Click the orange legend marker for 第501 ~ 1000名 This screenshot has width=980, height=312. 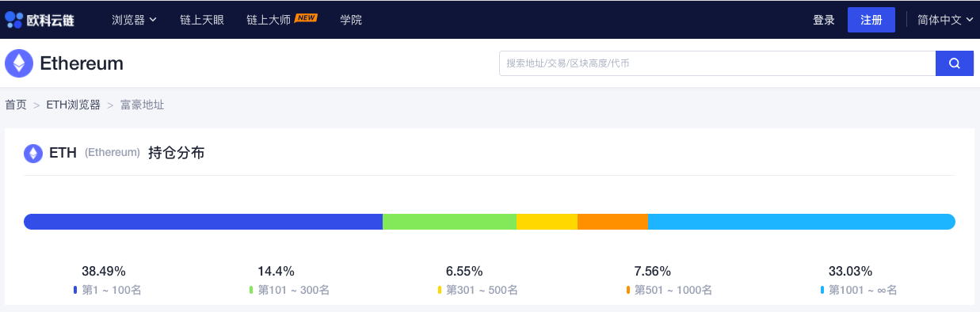point(628,291)
